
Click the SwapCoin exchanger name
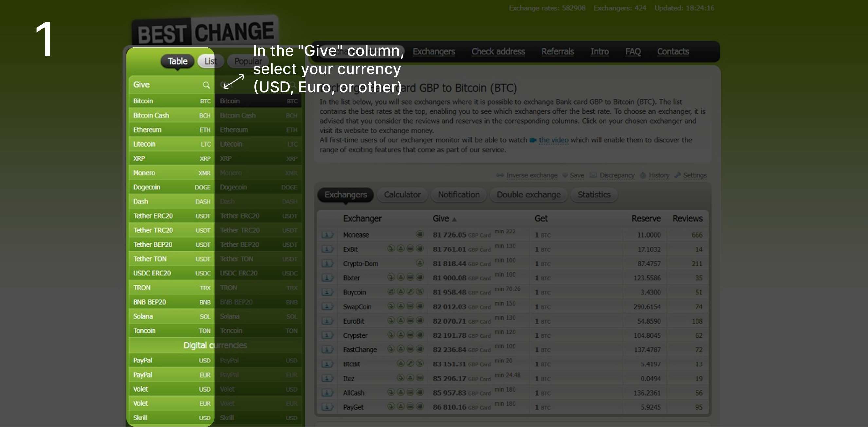coord(357,307)
